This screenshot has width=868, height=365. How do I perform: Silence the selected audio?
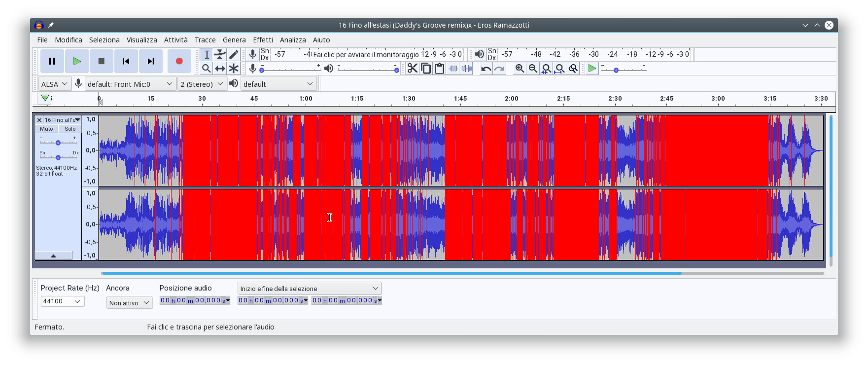click(467, 68)
